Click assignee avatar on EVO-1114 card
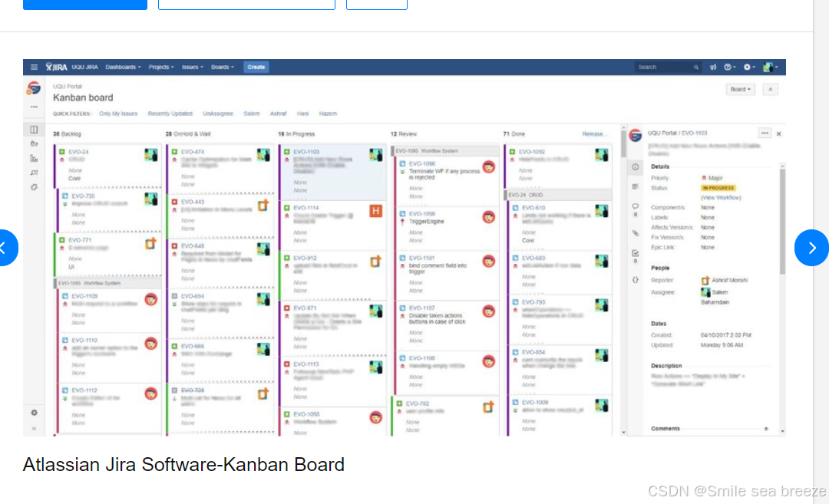The image size is (829, 504). 375,211
